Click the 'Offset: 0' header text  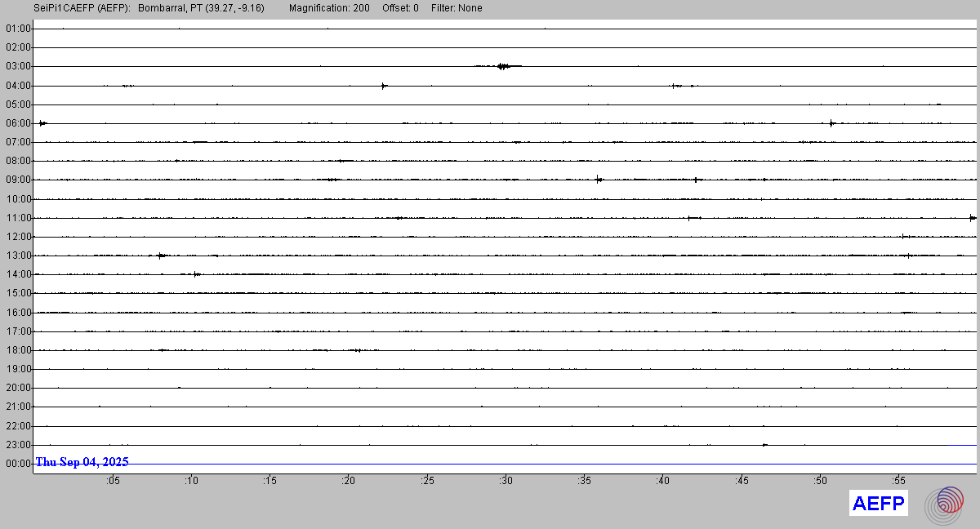pyautogui.click(x=400, y=8)
